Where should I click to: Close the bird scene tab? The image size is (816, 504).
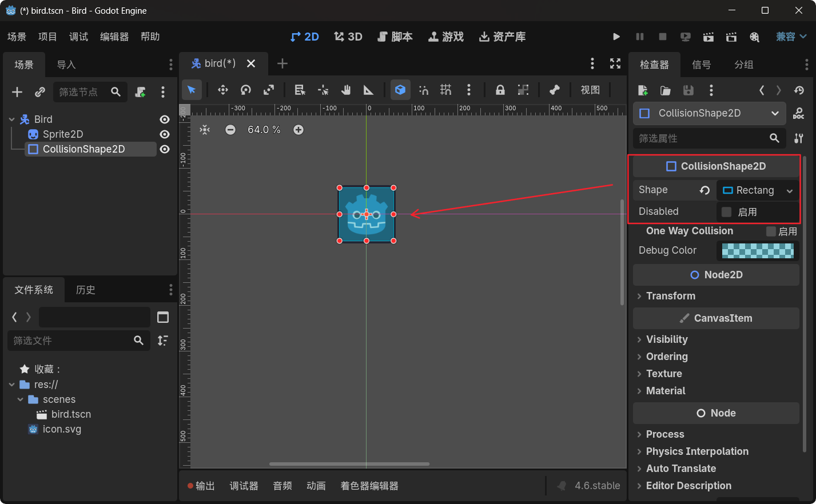(x=251, y=63)
